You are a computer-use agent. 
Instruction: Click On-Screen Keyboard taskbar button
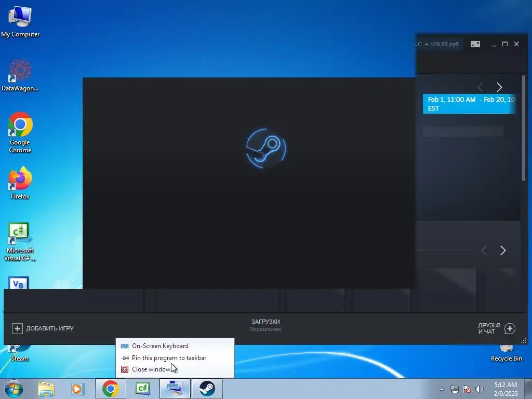pyautogui.click(x=175, y=389)
